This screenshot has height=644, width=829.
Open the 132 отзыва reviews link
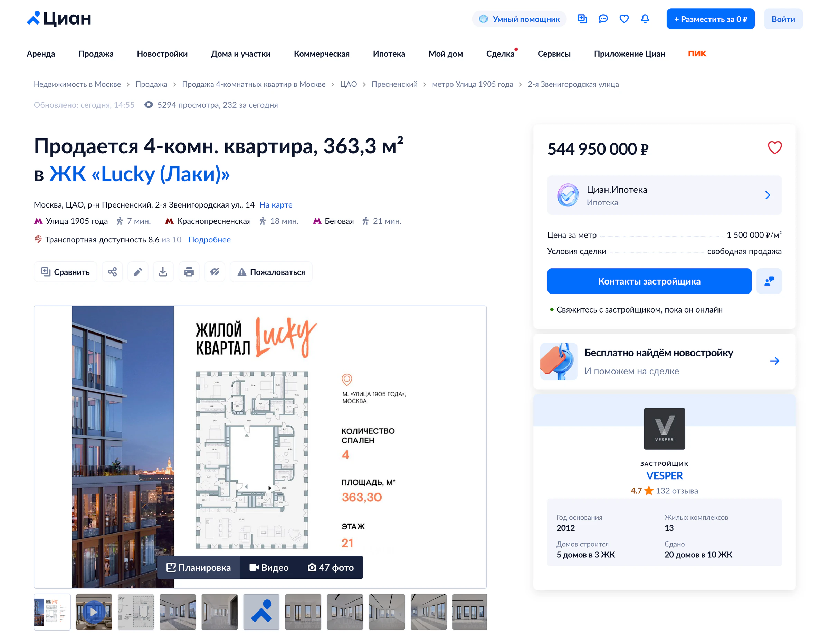pyautogui.click(x=677, y=491)
